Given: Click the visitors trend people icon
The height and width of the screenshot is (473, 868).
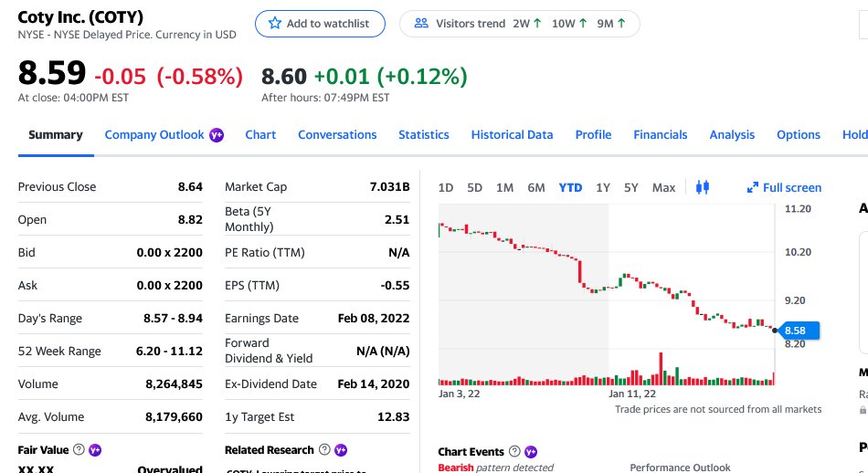Looking at the screenshot, I should point(421,23).
